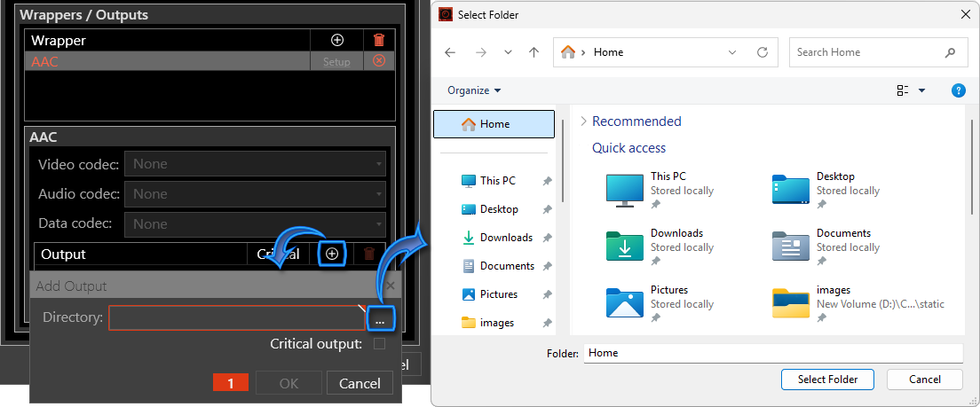Image resolution: width=980 pixels, height=407 pixels.
Task: Add an output with the plus icon
Action: point(333,254)
